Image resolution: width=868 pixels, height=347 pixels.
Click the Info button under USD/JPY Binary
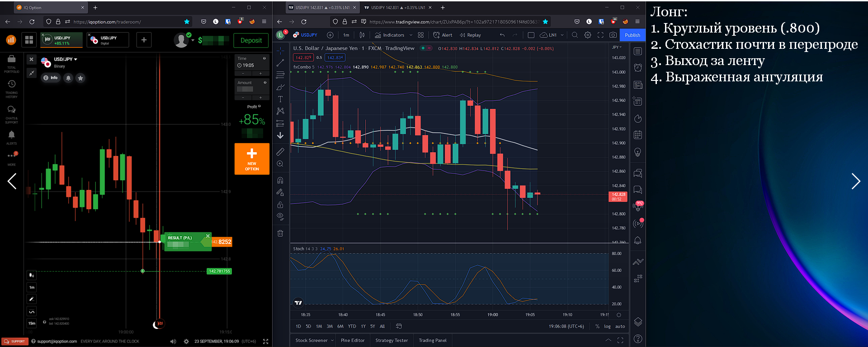[x=51, y=78]
